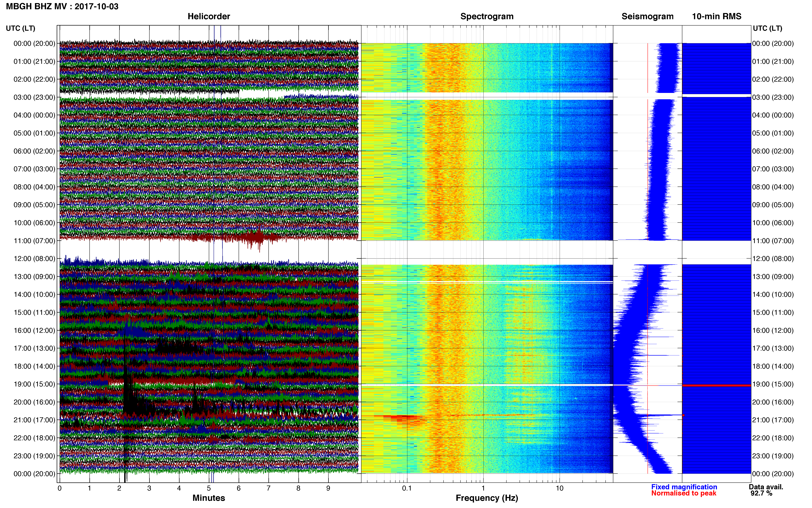This screenshot has height=508, width=812.
Task: Click left time label '23:00 (19:00)'
Action: coord(34,456)
